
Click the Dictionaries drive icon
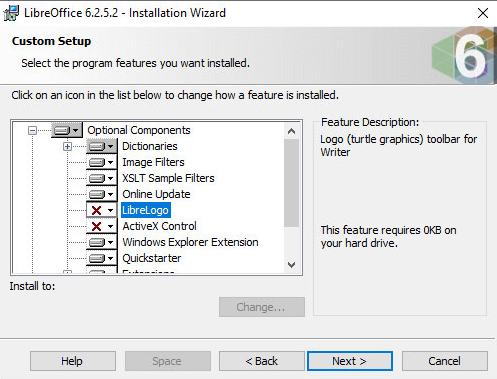click(101, 146)
